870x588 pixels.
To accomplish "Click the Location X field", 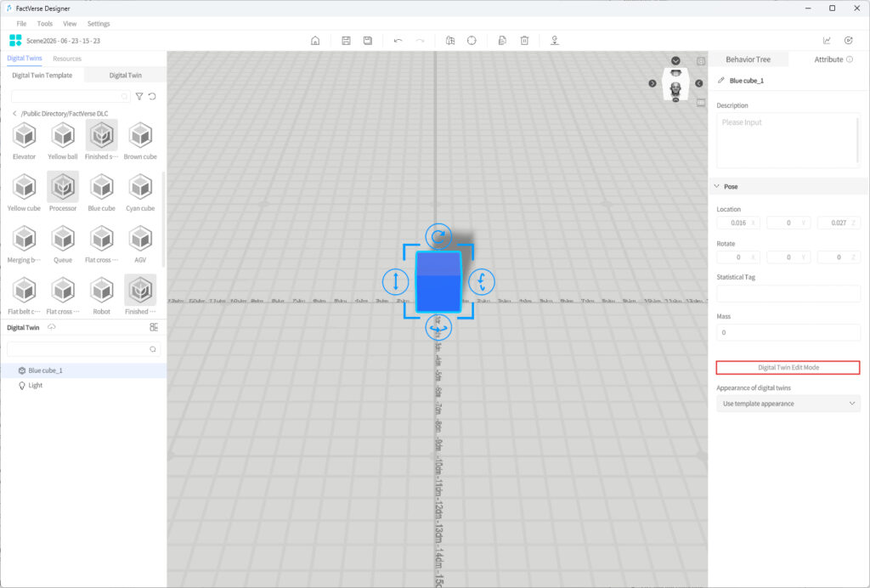I will tap(738, 223).
